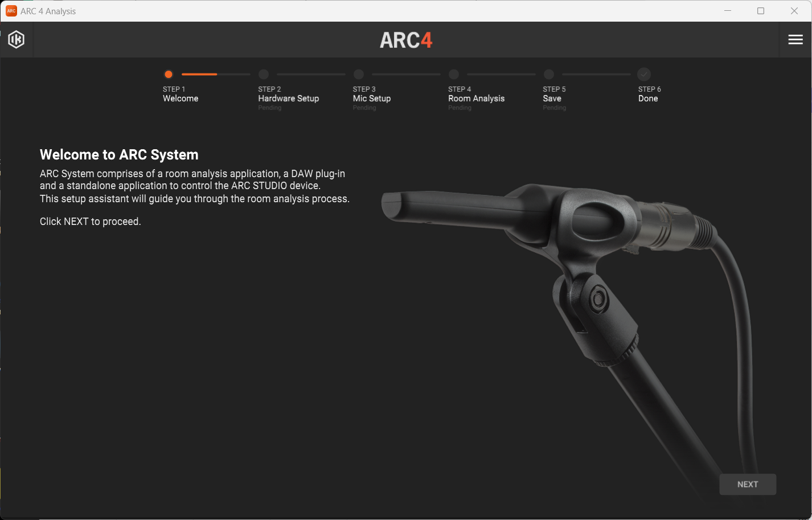Select the Step 1 Welcome indicator dot
This screenshot has height=520, width=812.
pos(169,74)
